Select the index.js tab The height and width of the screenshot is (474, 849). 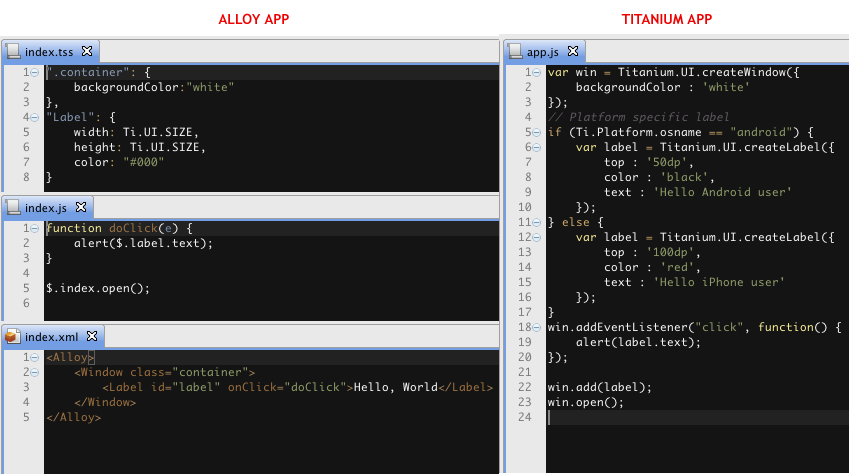click(x=47, y=208)
